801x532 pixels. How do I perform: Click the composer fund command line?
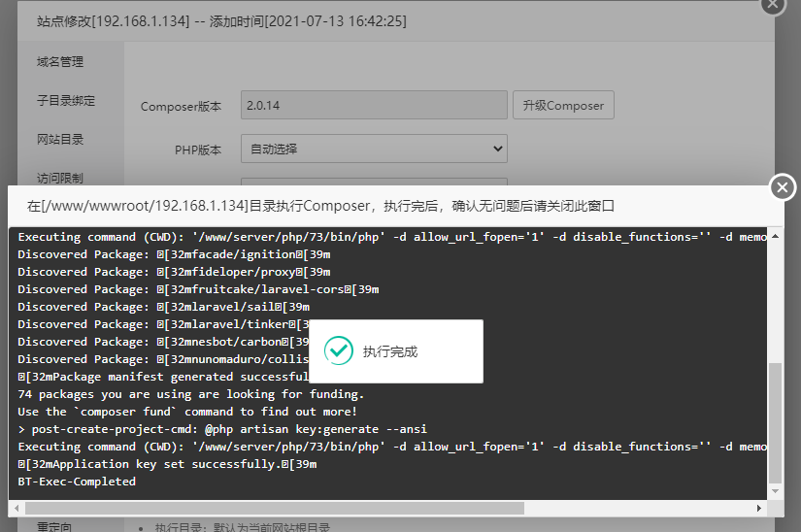[187, 412]
